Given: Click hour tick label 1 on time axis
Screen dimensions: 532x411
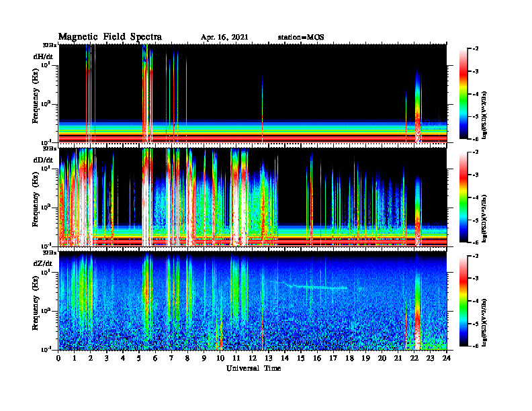Looking at the screenshot, I should pyautogui.click(x=75, y=358).
